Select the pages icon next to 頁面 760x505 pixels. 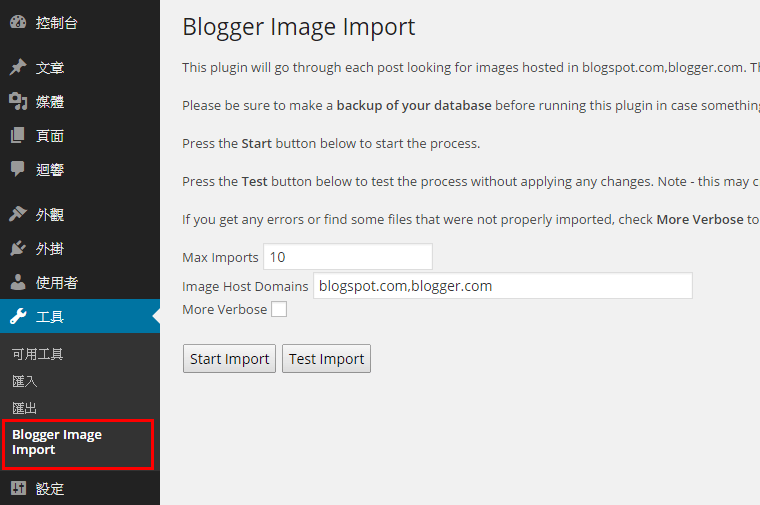18,135
